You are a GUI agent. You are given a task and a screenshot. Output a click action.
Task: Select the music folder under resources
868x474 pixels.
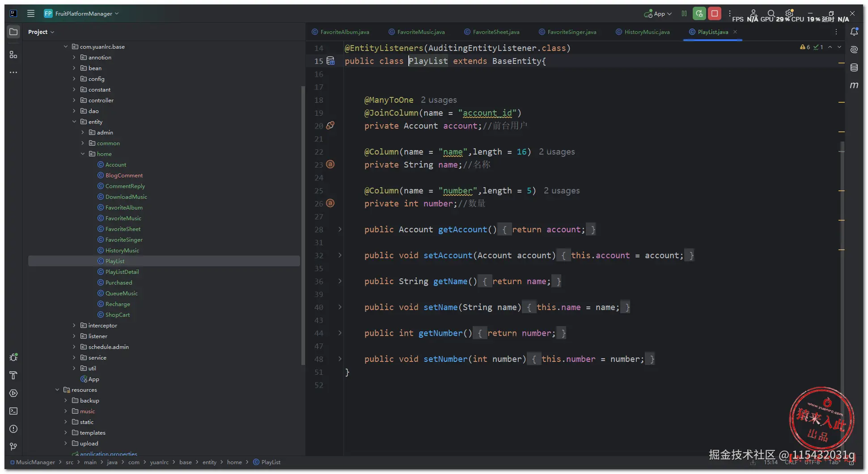87,411
